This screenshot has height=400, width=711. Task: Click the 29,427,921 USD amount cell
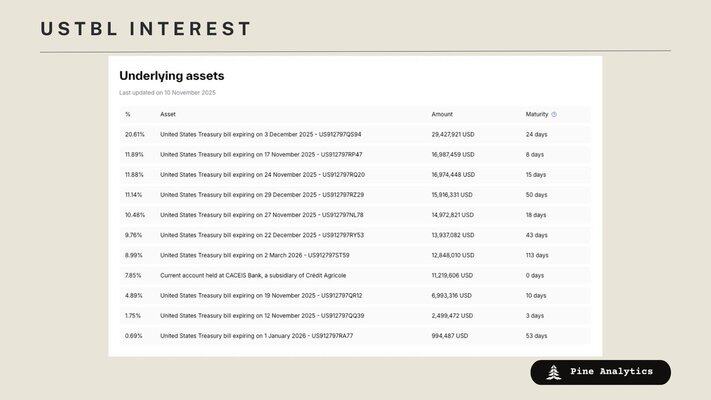(453, 134)
